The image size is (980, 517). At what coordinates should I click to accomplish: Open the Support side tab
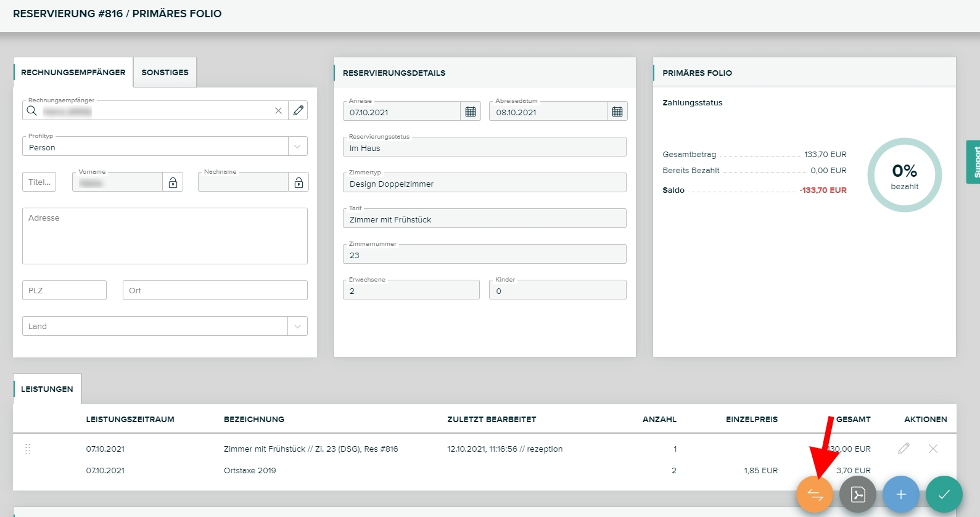coord(973,162)
